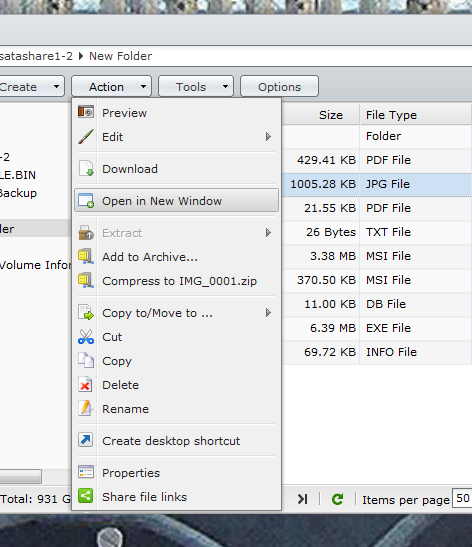Select Add to Archive...
This screenshot has height=547, width=472.
[x=177, y=257]
